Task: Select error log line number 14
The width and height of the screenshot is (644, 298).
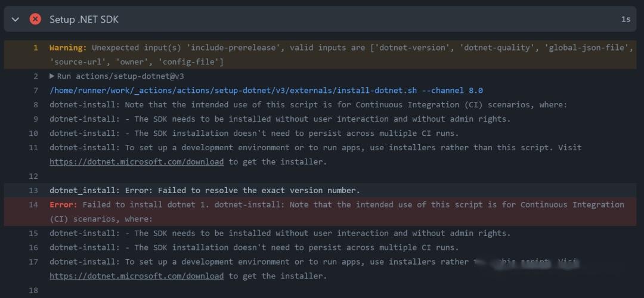Action: click(x=33, y=205)
